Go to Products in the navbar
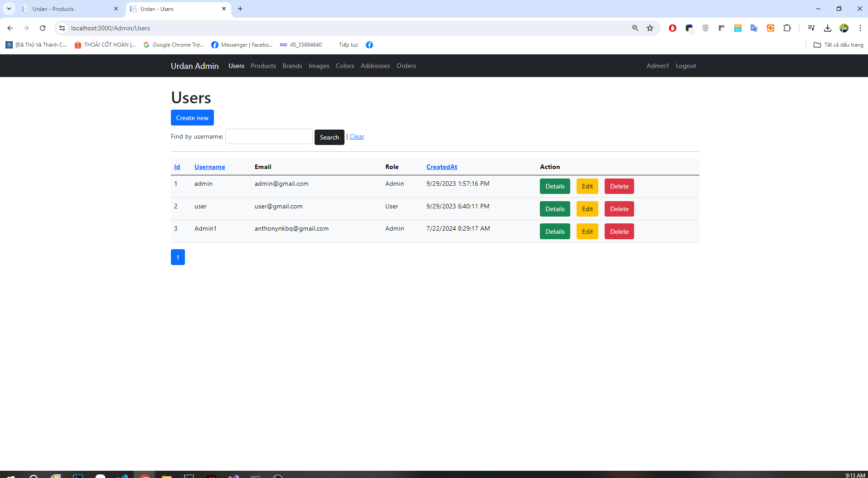 click(x=263, y=66)
